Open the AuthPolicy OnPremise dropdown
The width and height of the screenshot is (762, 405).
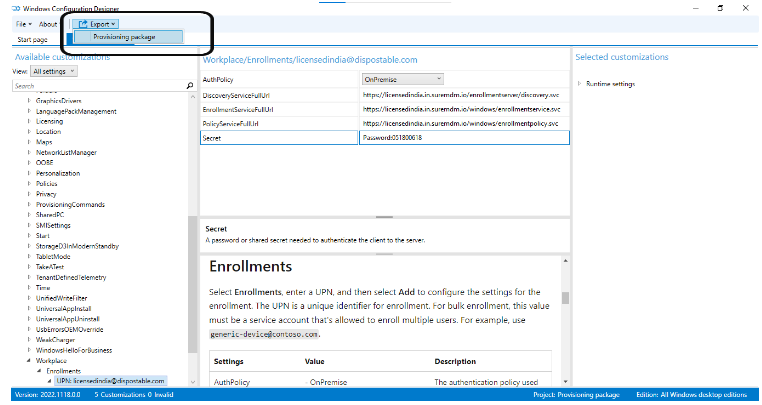pos(402,79)
